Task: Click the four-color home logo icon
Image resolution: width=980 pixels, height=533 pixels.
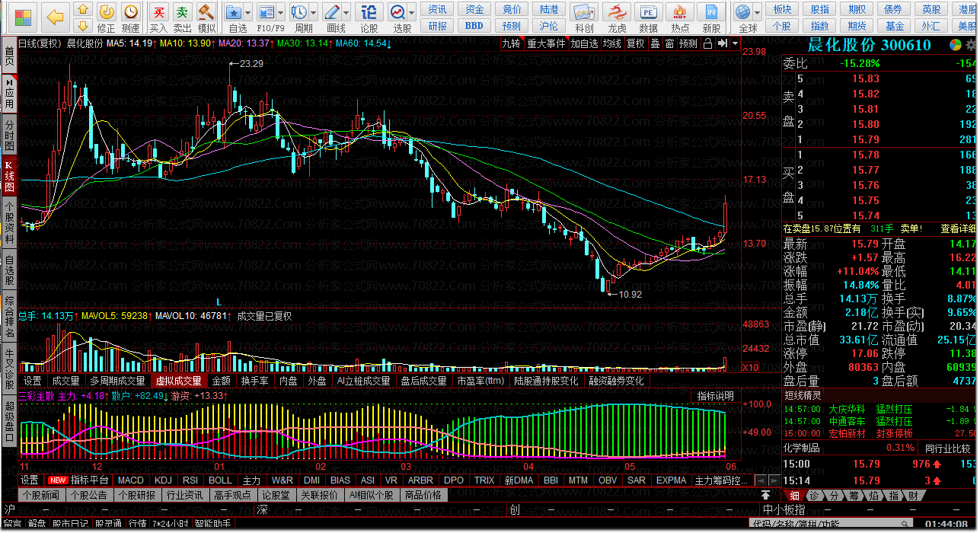Action: tap(23, 17)
